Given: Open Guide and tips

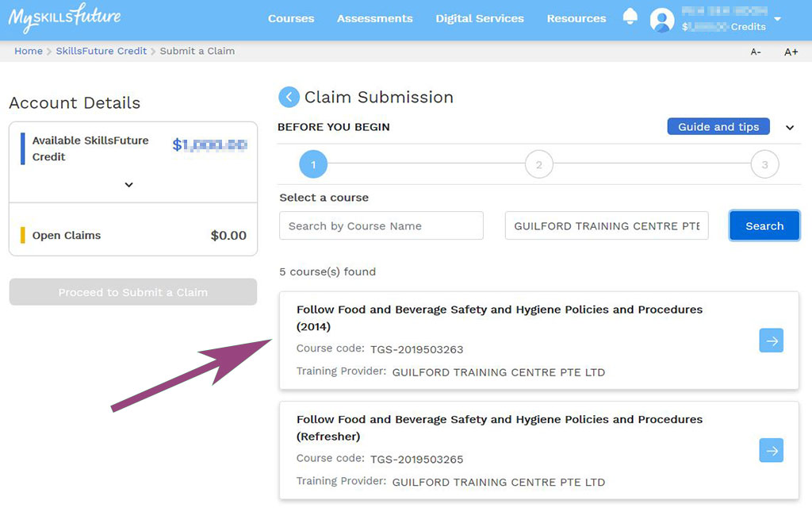Looking at the screenshot, I should [x=718, y=126].
